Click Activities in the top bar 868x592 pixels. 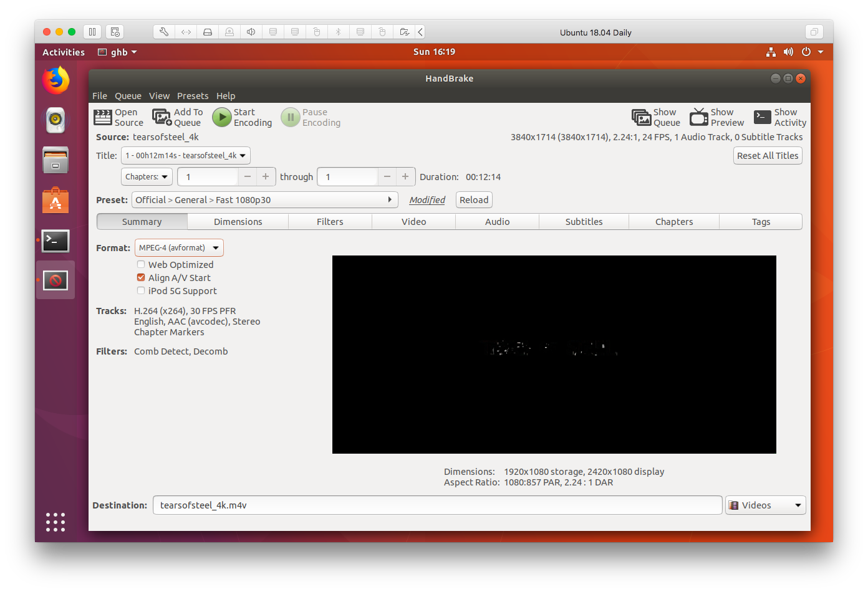pyautogui.click(x=64, y=52)
